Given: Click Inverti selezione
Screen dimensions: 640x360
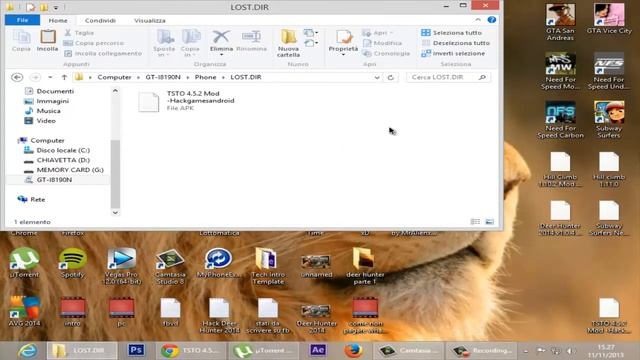Looking at the screenshot, I should pyautogui.click(x=453, y=53).
